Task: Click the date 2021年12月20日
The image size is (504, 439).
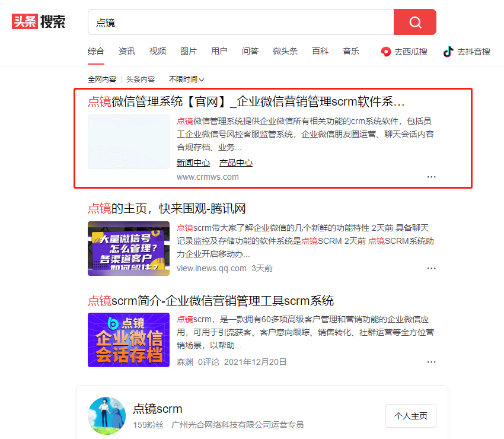Action: click(255, 362)
